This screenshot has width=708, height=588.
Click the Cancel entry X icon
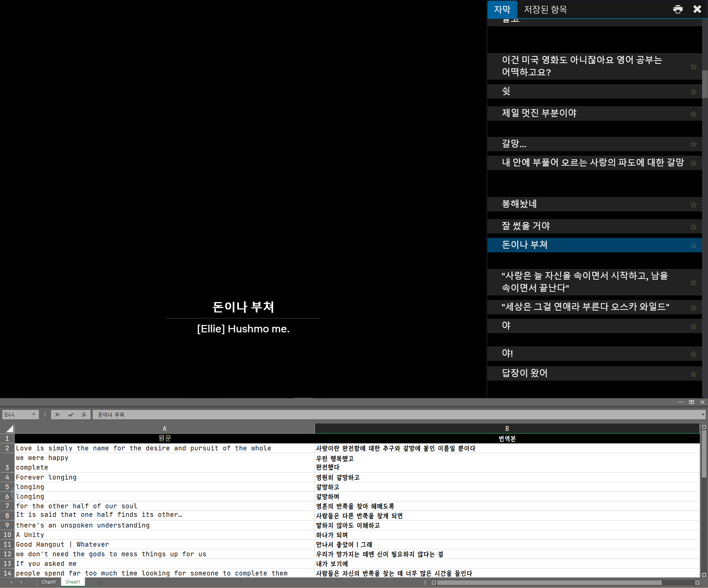point(58,415)
